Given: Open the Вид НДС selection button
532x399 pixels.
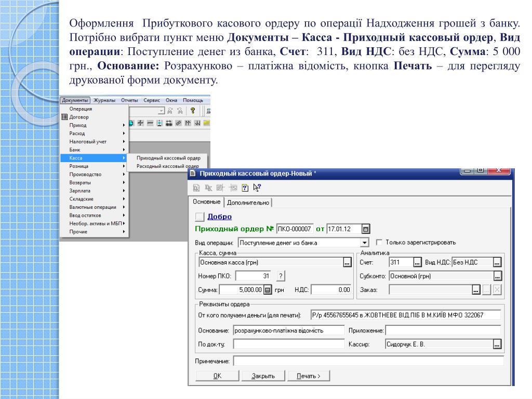Looking at the screenshot, I should [x=497, y=262].
